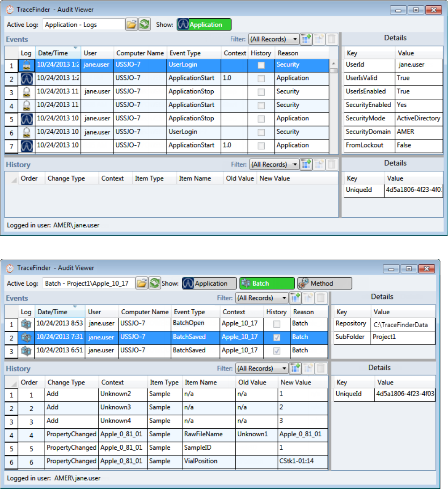Edit filter icon in bottom window History panel

pos(308,368)
